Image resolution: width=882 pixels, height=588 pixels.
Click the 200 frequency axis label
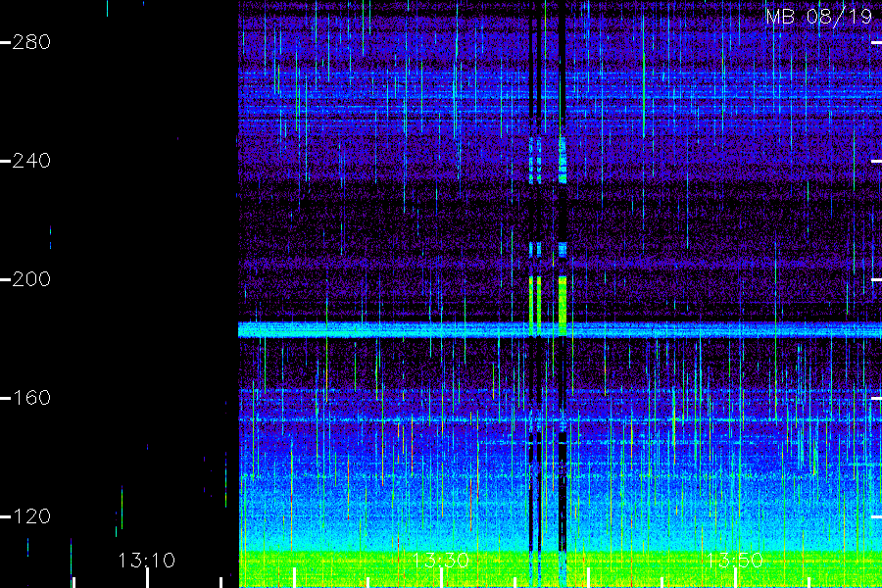31,279
